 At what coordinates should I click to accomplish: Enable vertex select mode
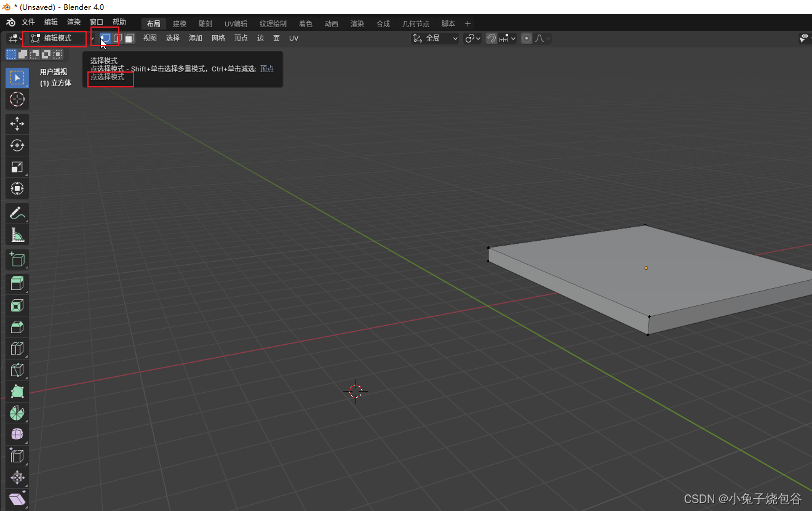[105, 38]
